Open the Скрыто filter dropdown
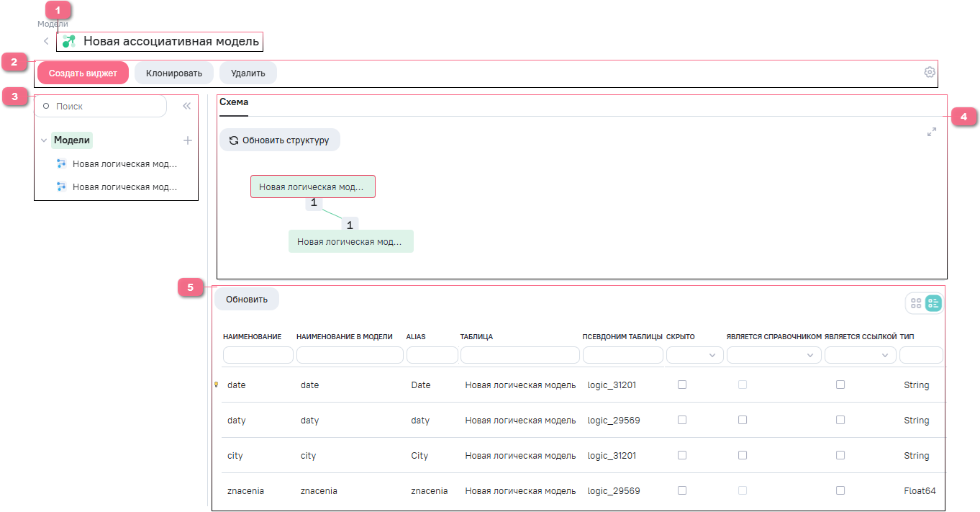 (x=695, y=355)
